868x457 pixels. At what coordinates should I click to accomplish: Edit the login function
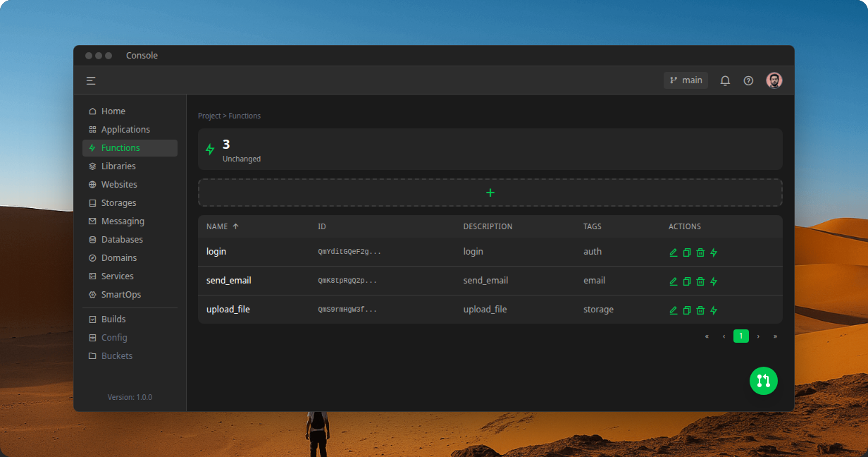point(673,252)
